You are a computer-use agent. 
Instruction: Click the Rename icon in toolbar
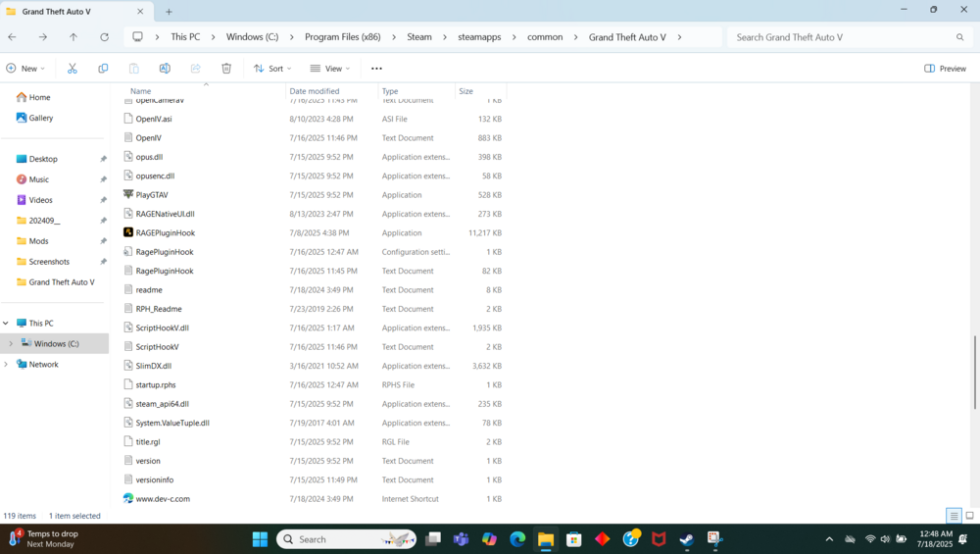click(165, 69)
